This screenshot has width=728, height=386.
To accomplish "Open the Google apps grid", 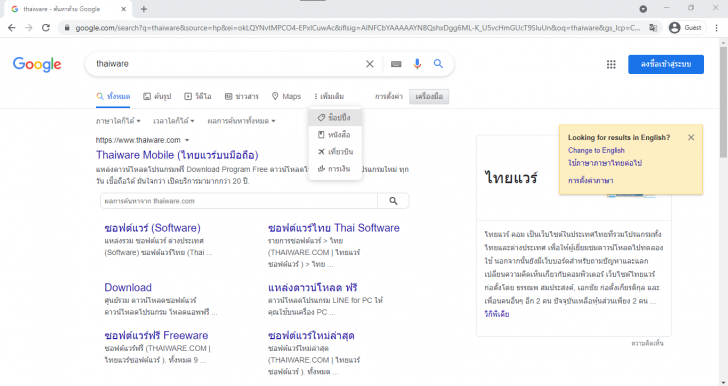I will pos(611,65).
